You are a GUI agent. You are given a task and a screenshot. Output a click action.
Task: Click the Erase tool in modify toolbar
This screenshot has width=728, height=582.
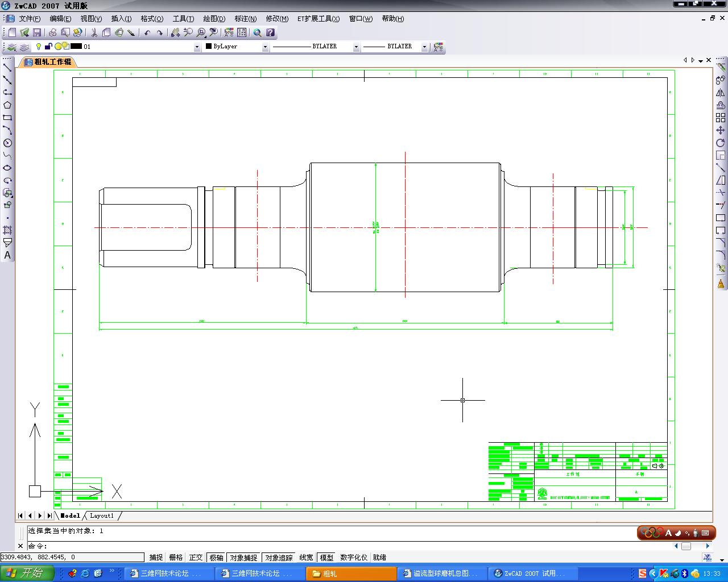tap(721, 67)
